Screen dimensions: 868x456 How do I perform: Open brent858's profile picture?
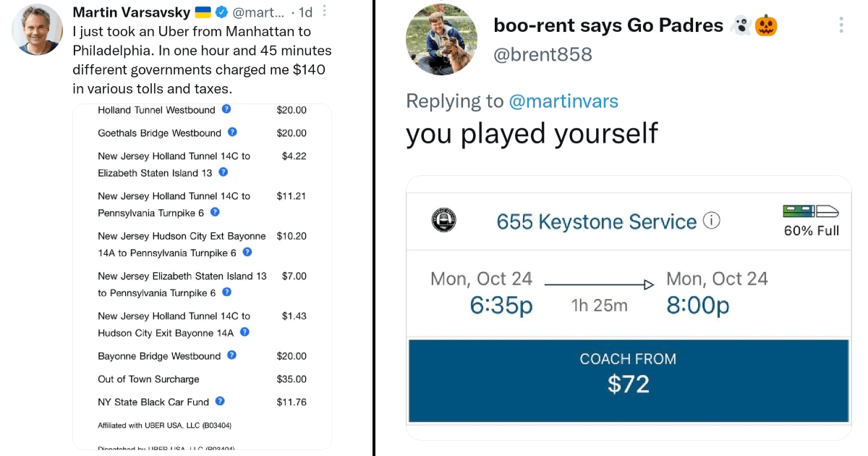[x=441, y=42]
